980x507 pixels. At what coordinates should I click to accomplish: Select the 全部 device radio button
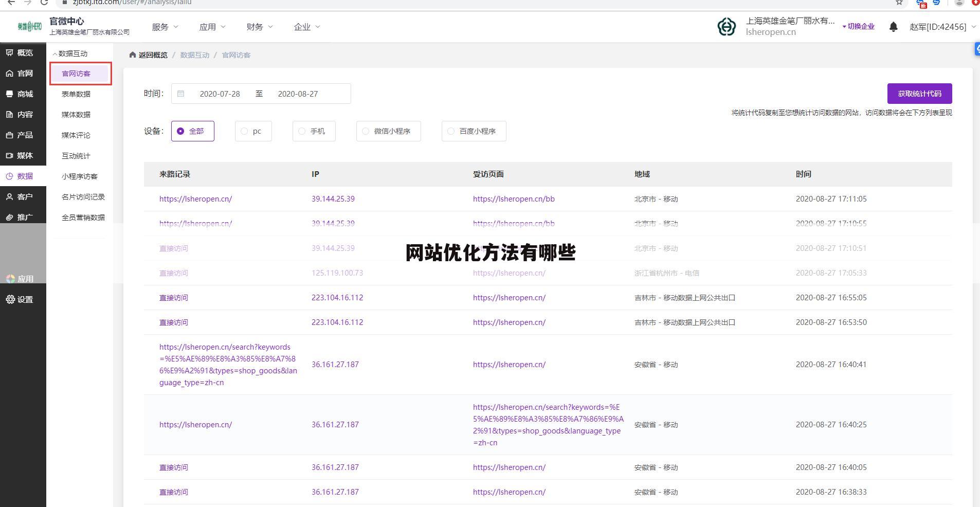pos(180,131)
